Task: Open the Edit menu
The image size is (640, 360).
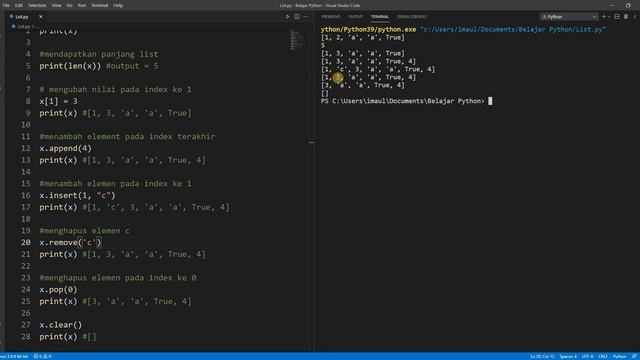Action: 19,5
